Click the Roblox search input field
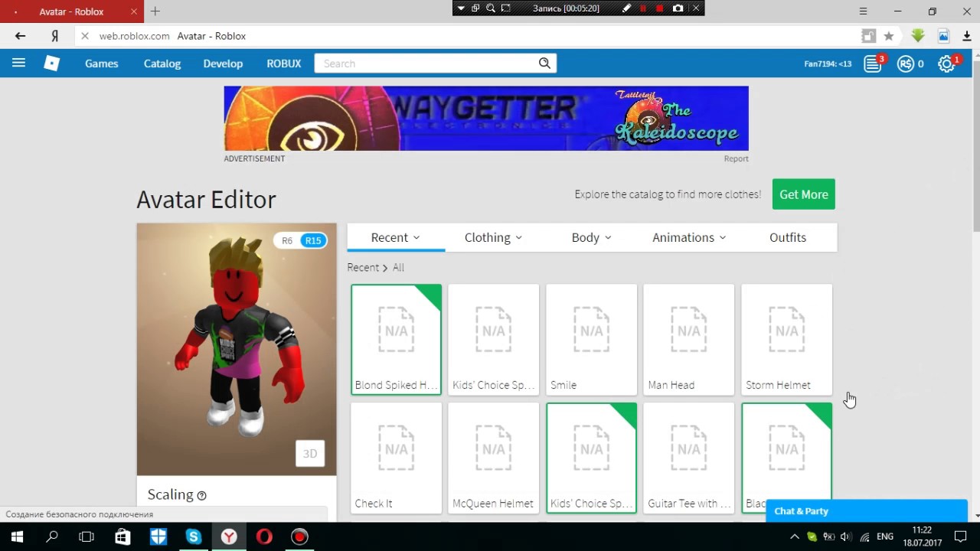The width and height of the screenshot is (980, 551). coord(426,64)
